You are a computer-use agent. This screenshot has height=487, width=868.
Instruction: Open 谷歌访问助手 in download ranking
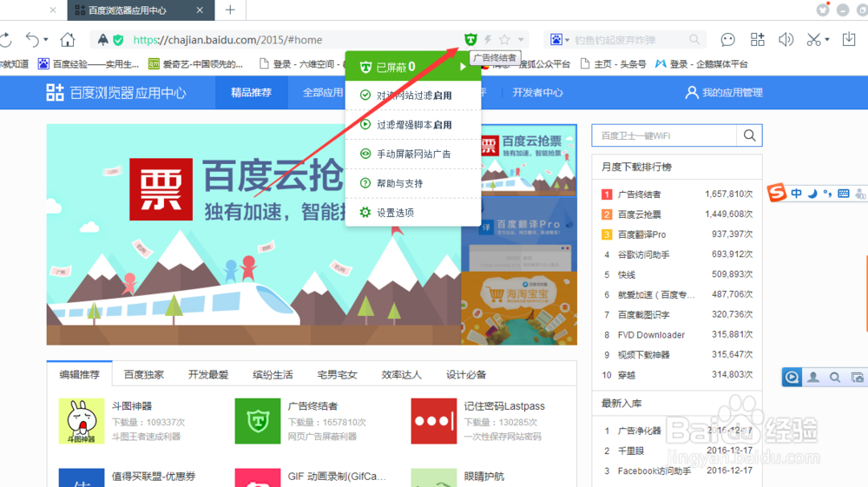coord(644,254)
